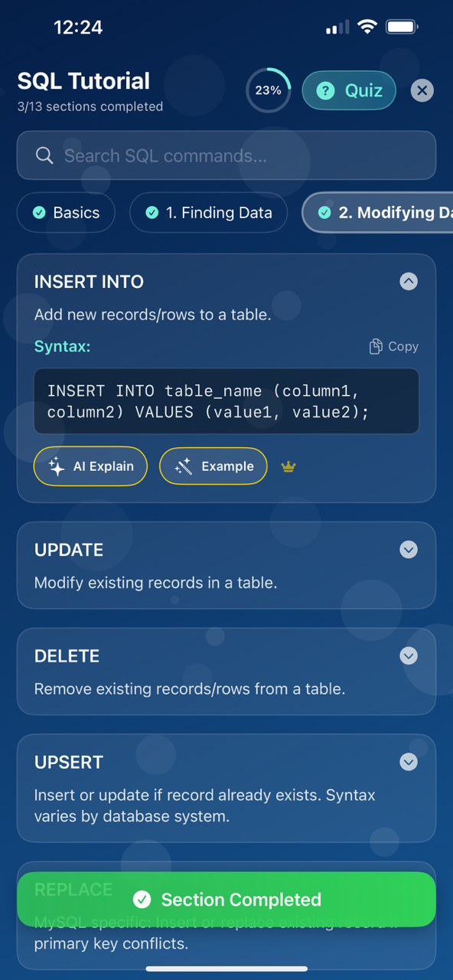Tap the 23% progress ring

point(269,90)
